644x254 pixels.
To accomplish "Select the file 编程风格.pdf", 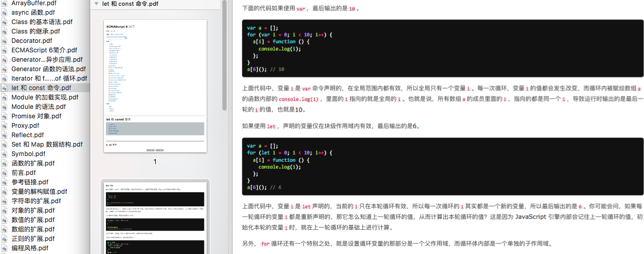I will click(x=30, y=248).
